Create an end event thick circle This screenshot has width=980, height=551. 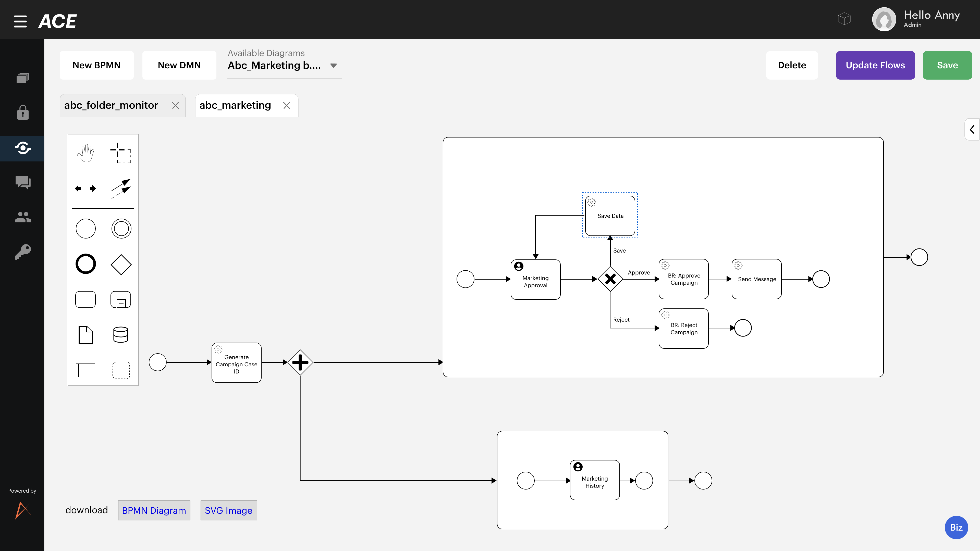(x=85, y=264)
